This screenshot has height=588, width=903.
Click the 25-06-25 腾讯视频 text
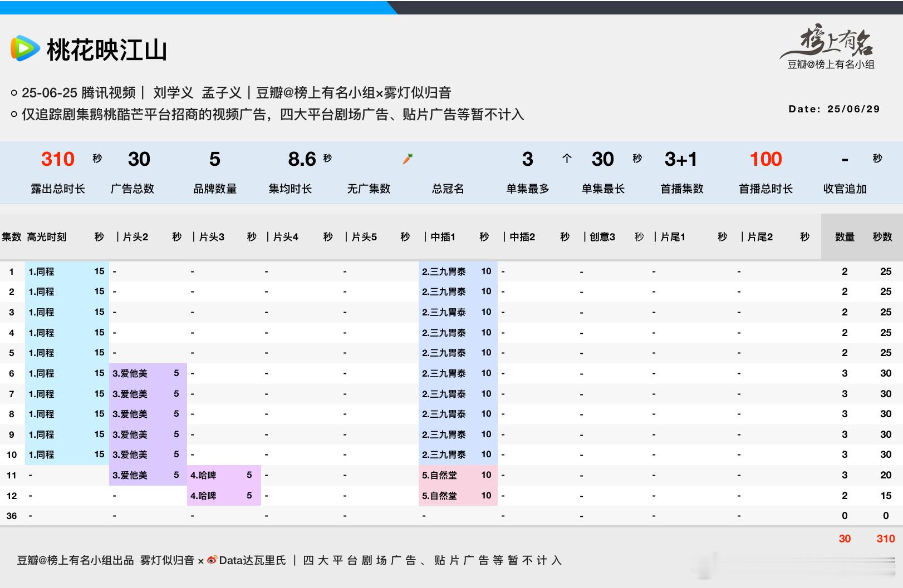[x=78, y=92]
